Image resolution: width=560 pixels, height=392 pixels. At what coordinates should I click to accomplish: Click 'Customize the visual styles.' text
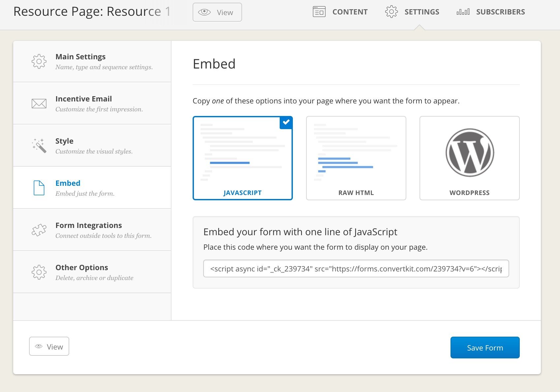point(94,152)
